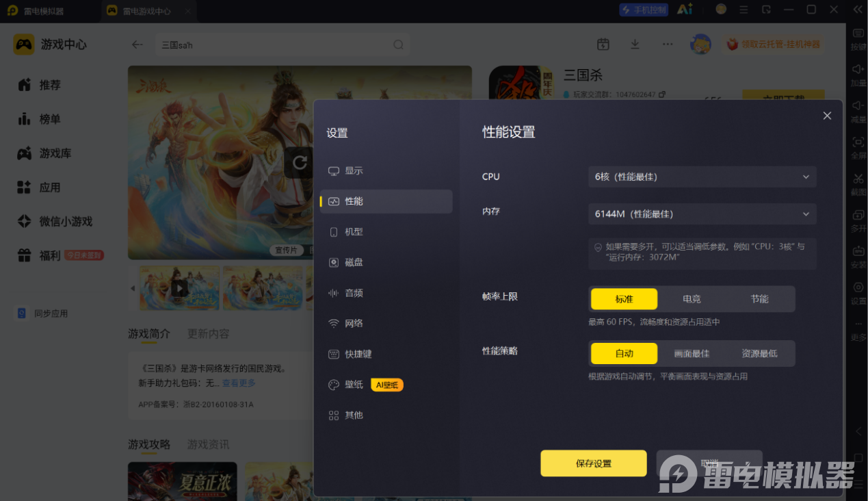868x501 pixels.
Task: Select the 游戏简介 tab
Action: tap(149, 334)
